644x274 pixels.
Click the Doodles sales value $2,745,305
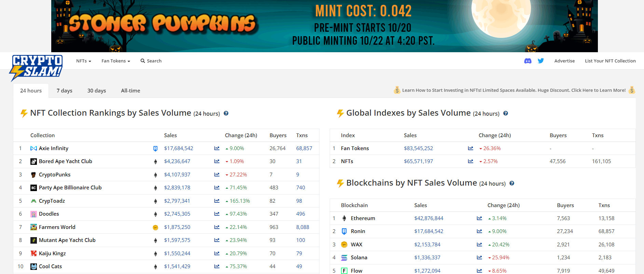click(177, 214)
